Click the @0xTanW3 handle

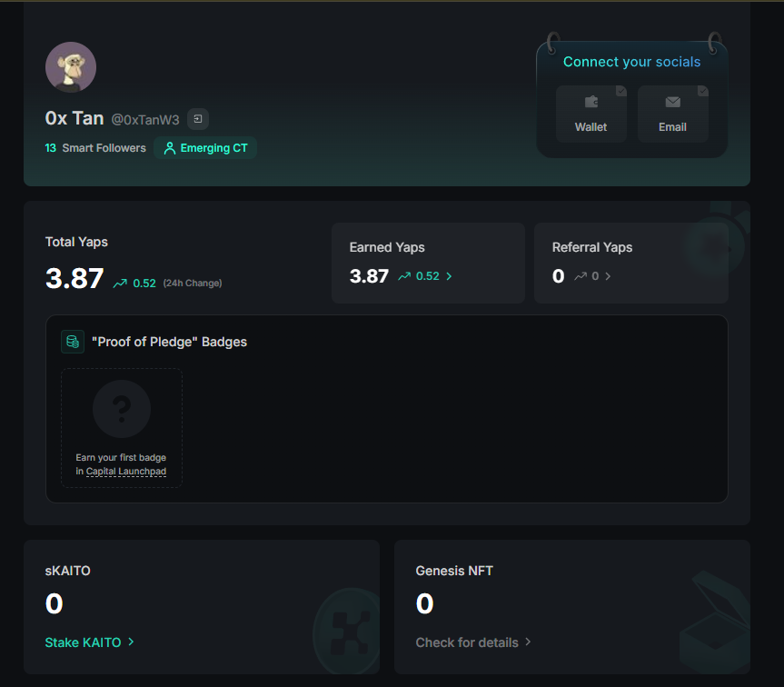click(145, 120)
